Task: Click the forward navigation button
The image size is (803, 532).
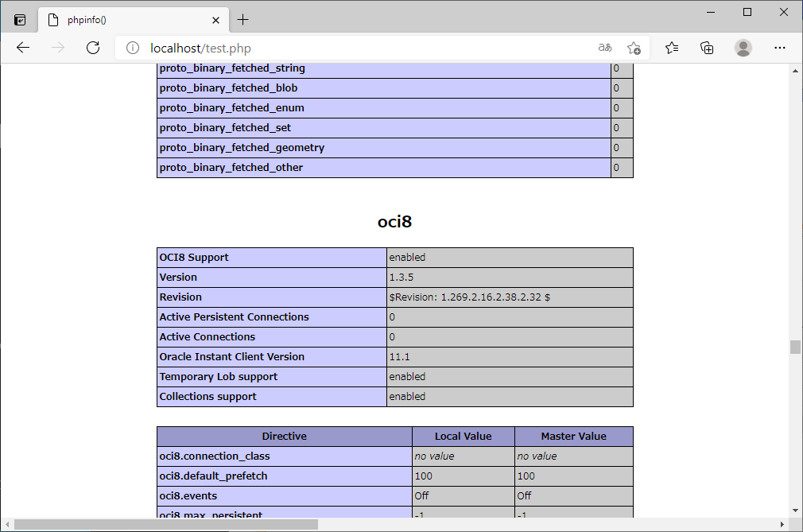Action: (x=56, y=48)
